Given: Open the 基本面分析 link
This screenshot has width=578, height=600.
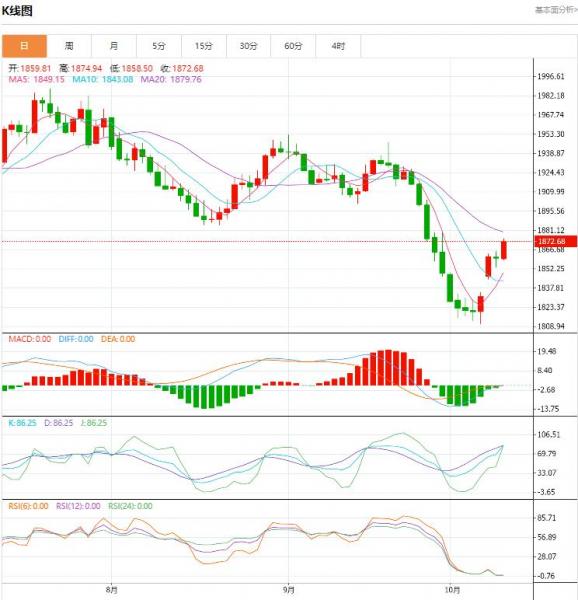Looking at the screenshot, I should coord(556,10).
